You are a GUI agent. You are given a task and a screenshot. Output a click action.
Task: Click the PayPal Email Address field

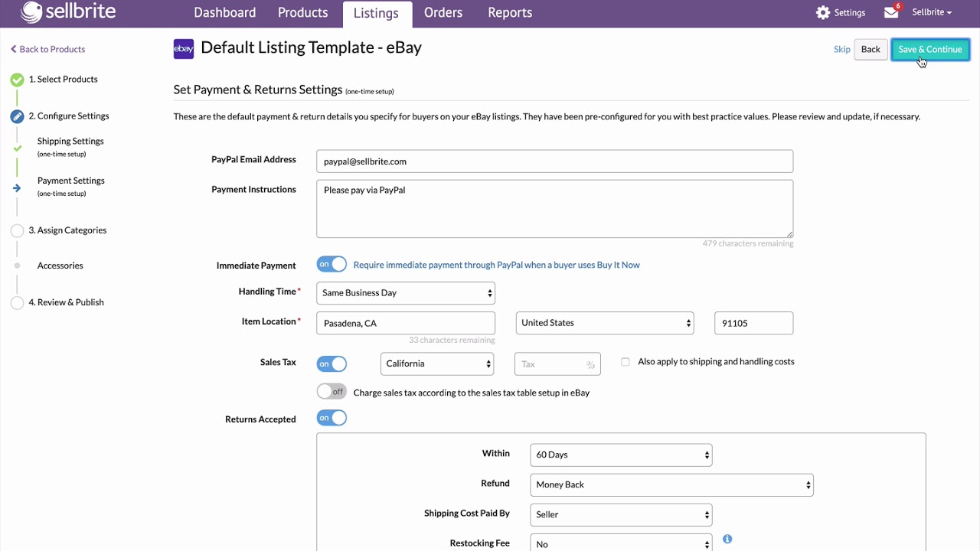pos(554,161)
